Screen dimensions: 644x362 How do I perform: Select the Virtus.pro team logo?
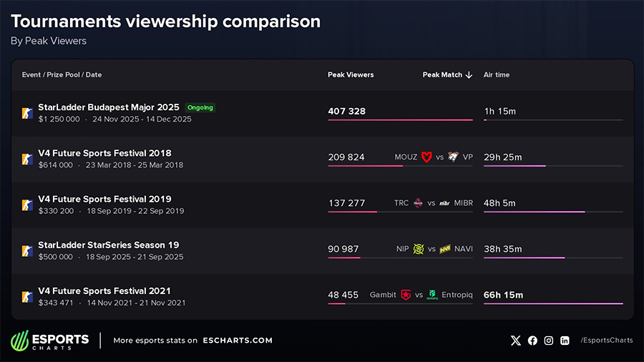click(453, 157)
